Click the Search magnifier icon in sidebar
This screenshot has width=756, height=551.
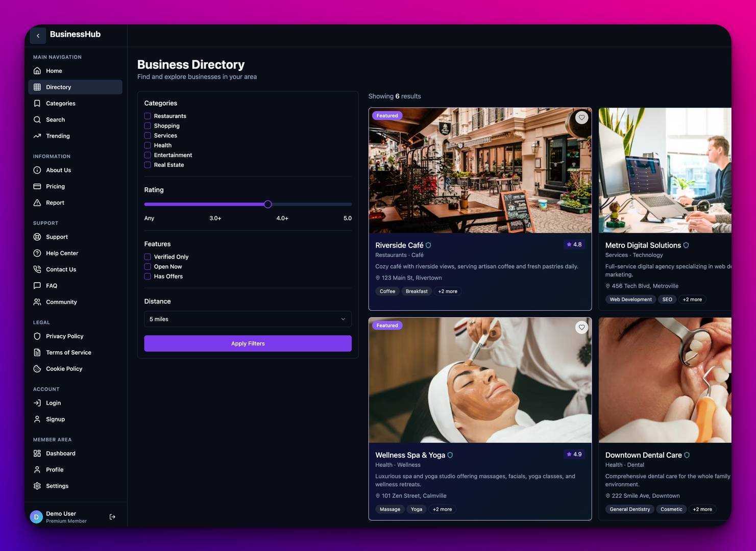coord(37,119)
